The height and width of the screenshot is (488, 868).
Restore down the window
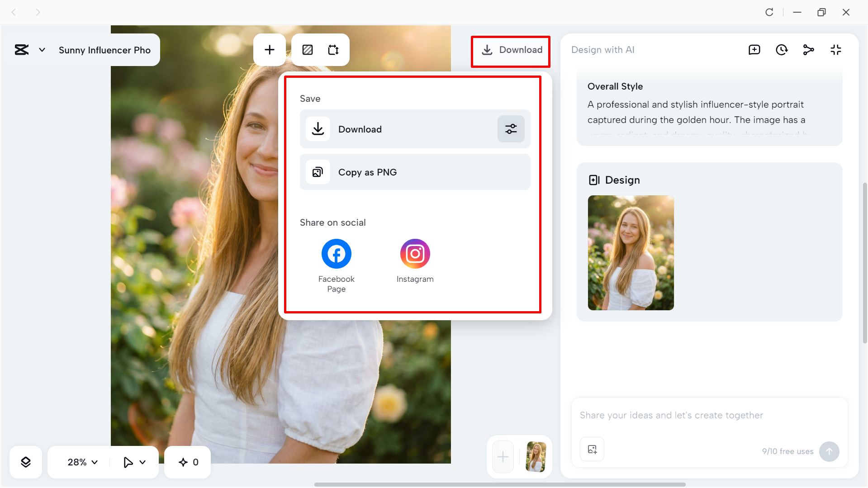tap(821, 12)
